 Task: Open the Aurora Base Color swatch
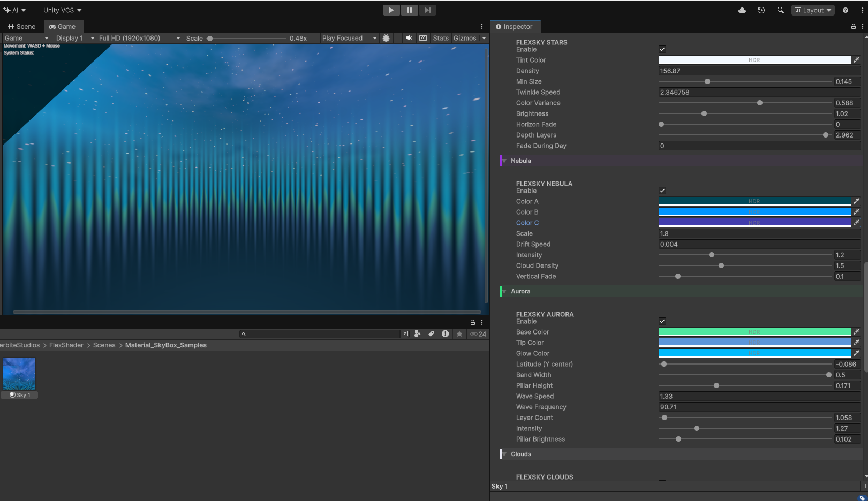(x=754, y=332)
